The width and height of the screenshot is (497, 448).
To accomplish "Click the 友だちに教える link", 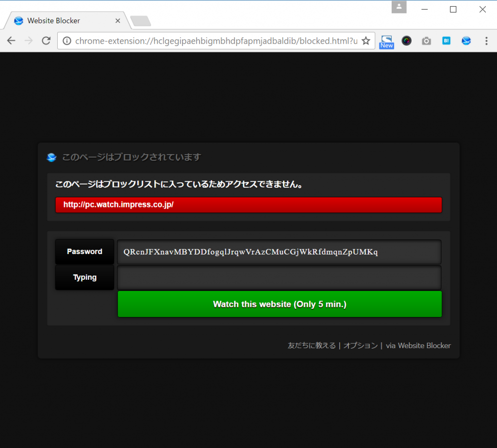I will 312,346.
